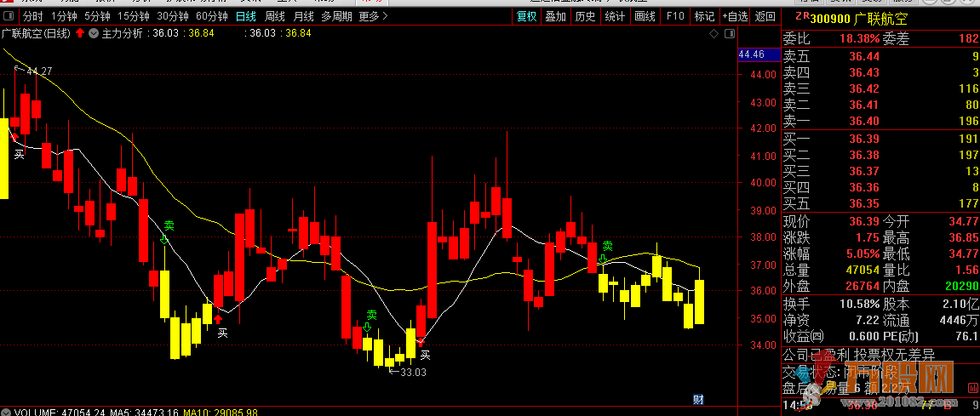Click the 买四 36.36 quote row
Image resolution: width=980 pixels, height=416 pixels.
pos(880,187)
